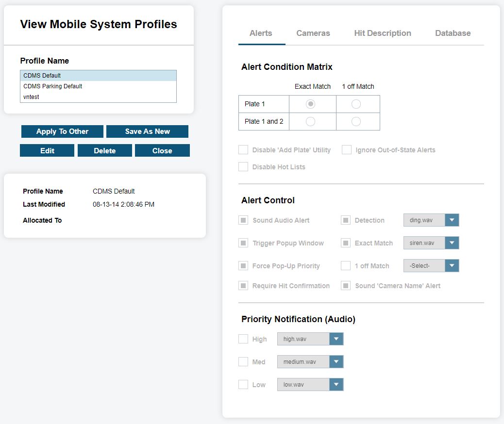This screenshot has height=424, width=504.
Task: Toggle Disable 'Add Plate' Utility checkbox
Action: coord(243,150)
